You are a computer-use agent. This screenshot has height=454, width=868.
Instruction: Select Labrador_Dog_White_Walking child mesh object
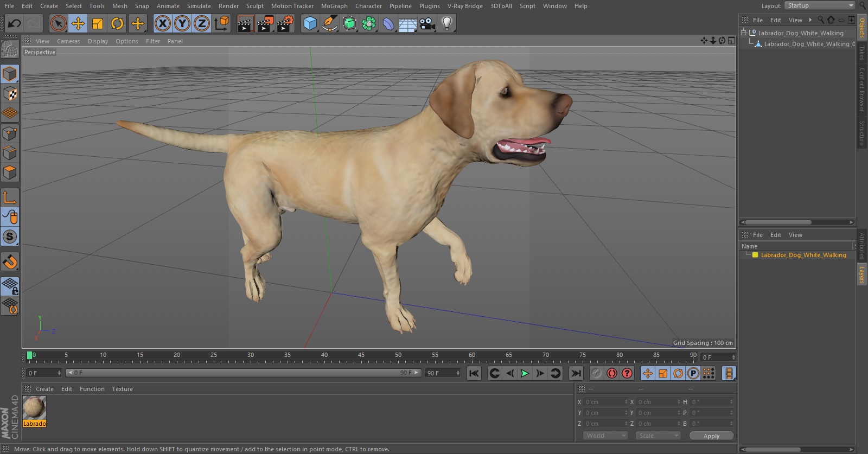pyautogui.click(x=809, y=44)
